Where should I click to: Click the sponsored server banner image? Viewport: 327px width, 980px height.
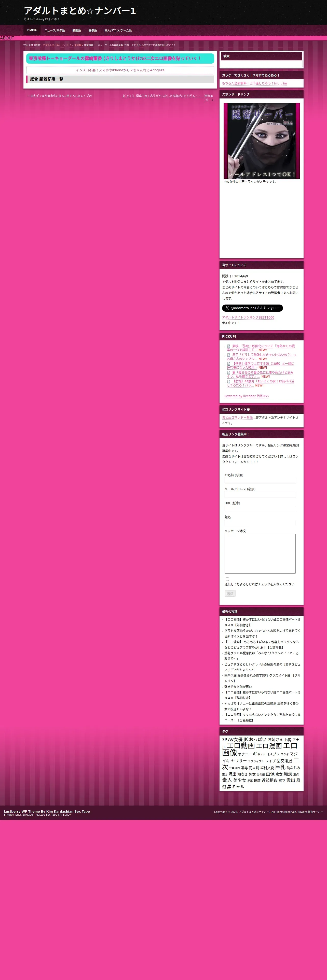(262, 141)
